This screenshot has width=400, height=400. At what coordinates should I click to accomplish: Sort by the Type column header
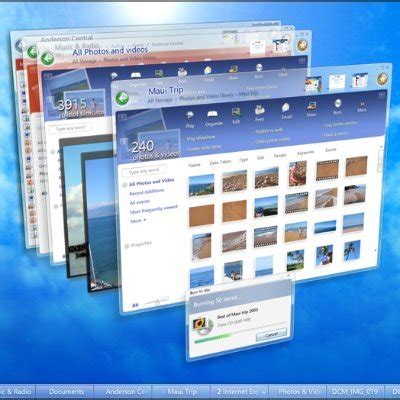pyautogui.click(x=243, y=160)
